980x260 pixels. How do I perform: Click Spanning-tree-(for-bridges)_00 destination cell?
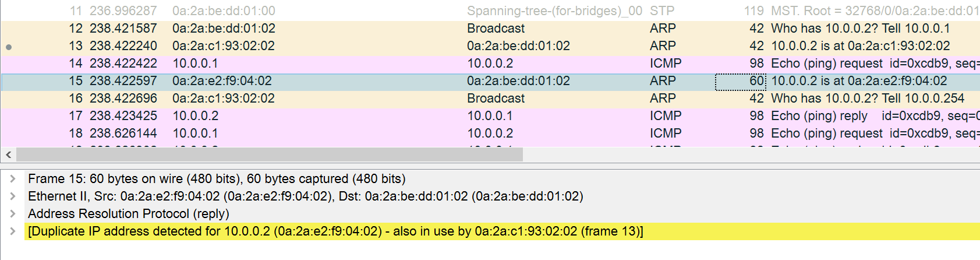click(x=554, y=10)
